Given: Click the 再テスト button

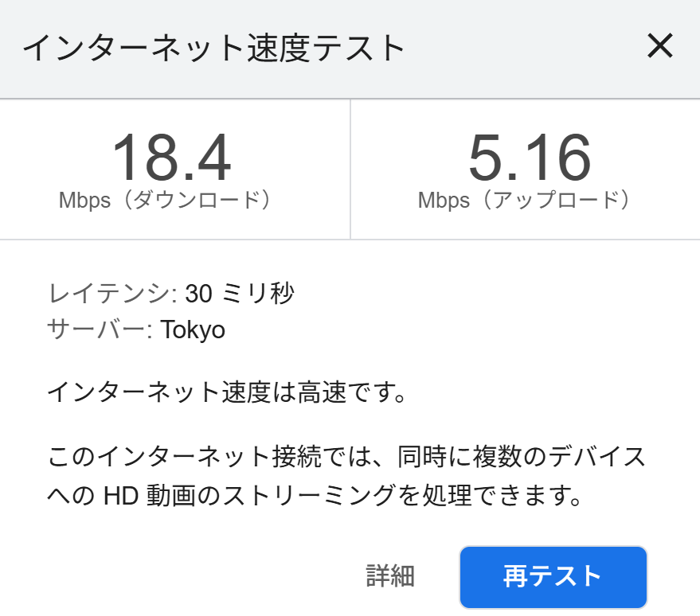Looking at the screenshot, I should click(553, 577).
